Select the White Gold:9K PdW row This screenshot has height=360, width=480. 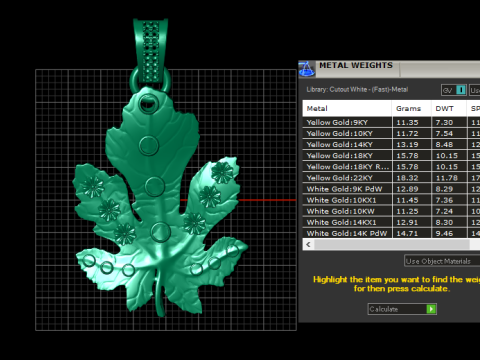tap(391, 189)
